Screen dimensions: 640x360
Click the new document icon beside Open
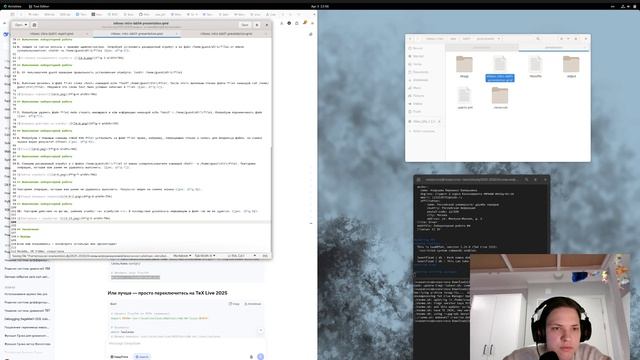[34, 25]
